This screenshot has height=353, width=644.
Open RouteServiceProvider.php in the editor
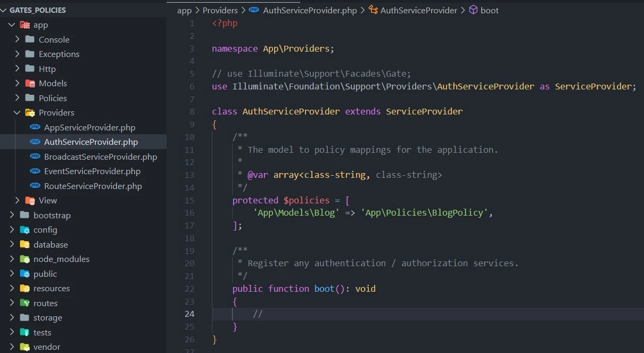click(93, 186)
